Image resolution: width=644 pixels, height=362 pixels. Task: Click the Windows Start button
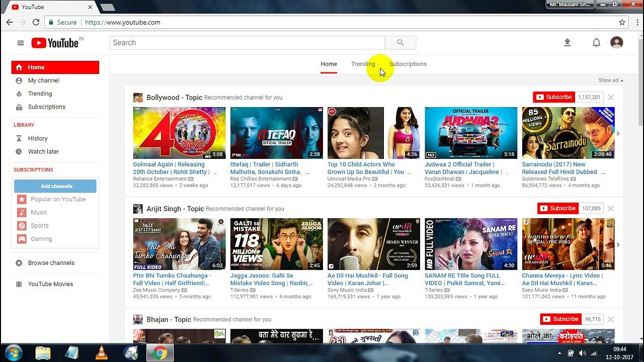(14, 353)
